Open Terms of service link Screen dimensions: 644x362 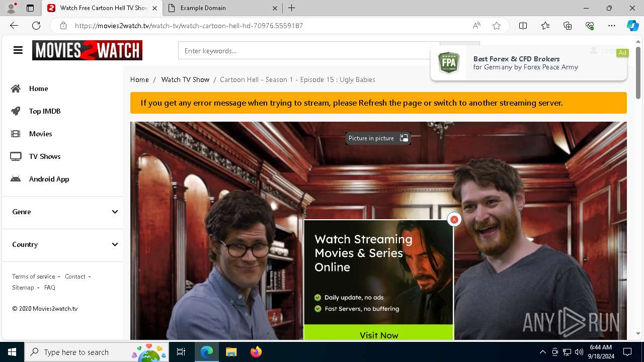click(34, 277)
